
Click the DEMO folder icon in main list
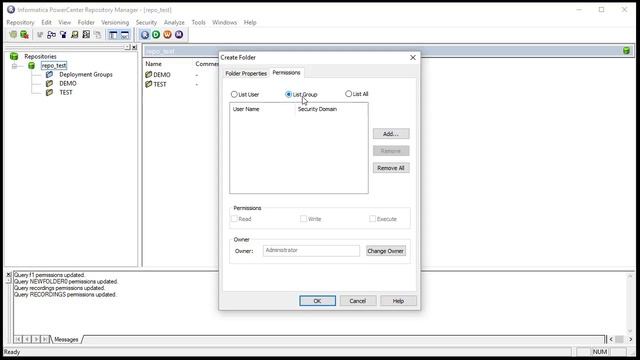click(149, 75)
